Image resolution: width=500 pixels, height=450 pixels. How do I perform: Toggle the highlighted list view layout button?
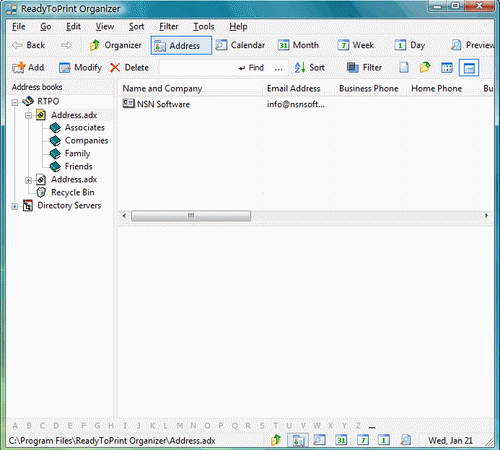point(469,68)
